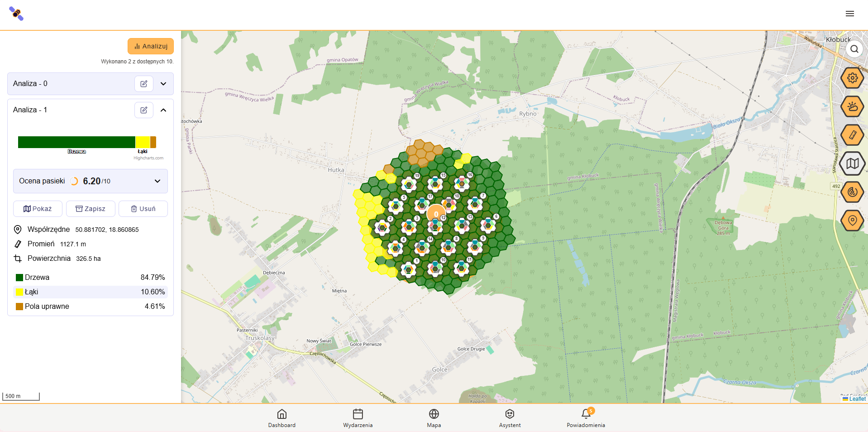Viewport: 868px width, 432px height.
Task: Click the 6.20/10 apiary score value
Action: point(96,181)
